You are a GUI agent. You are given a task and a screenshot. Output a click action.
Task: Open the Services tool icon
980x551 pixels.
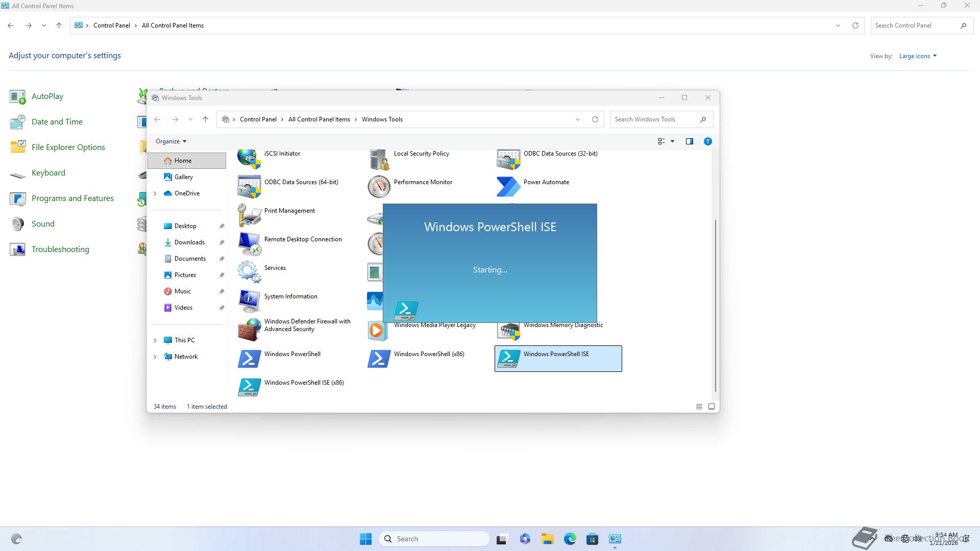[x=249, y=271]
